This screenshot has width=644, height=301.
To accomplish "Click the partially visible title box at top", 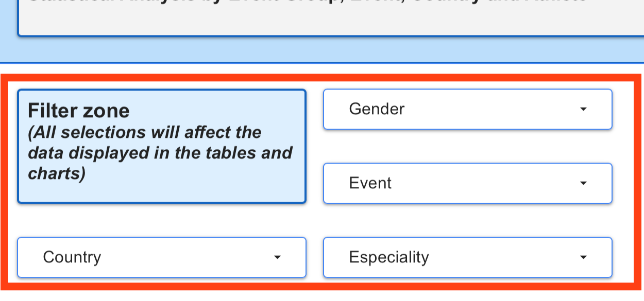I will tap(330, 18).
